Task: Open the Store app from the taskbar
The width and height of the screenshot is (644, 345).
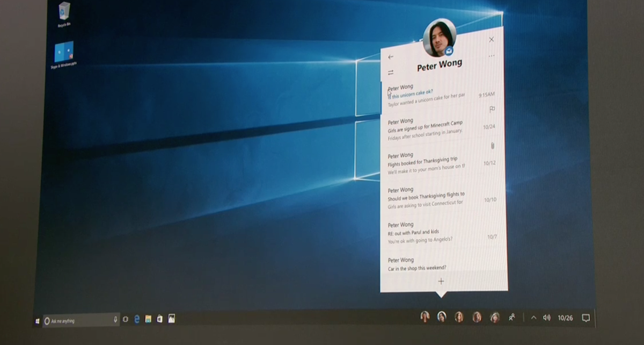Action: coord(159,318)
